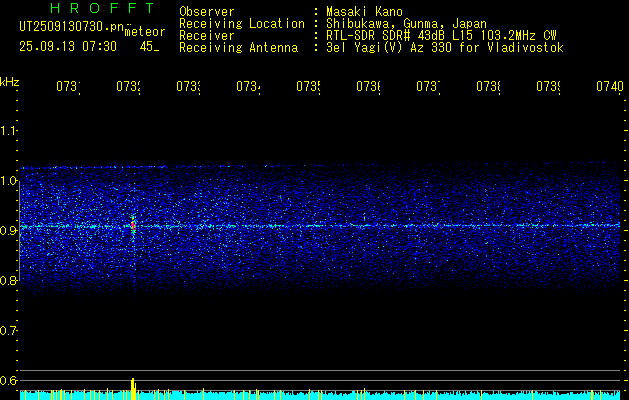The width and height of the screenshot is (629, 400).
Task: Select Shibukawa, Gunma, Japan text
Action: [x=406, y=24]
